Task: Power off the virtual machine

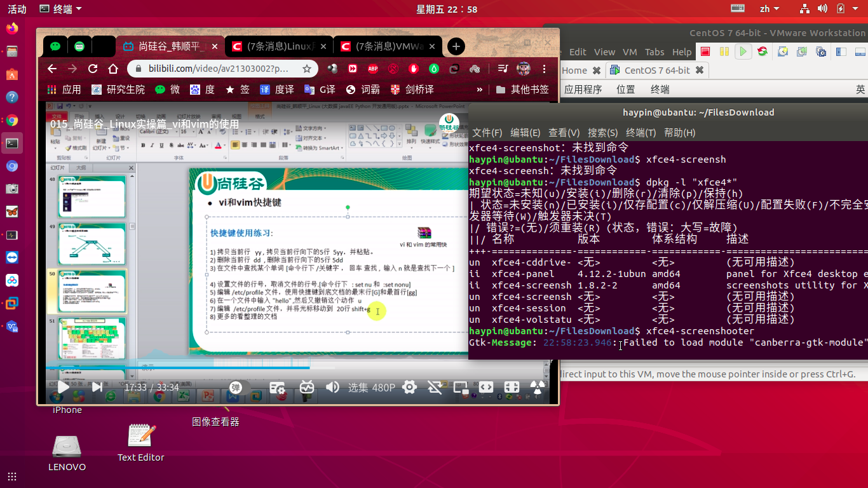Action: (x=705, y=51)
